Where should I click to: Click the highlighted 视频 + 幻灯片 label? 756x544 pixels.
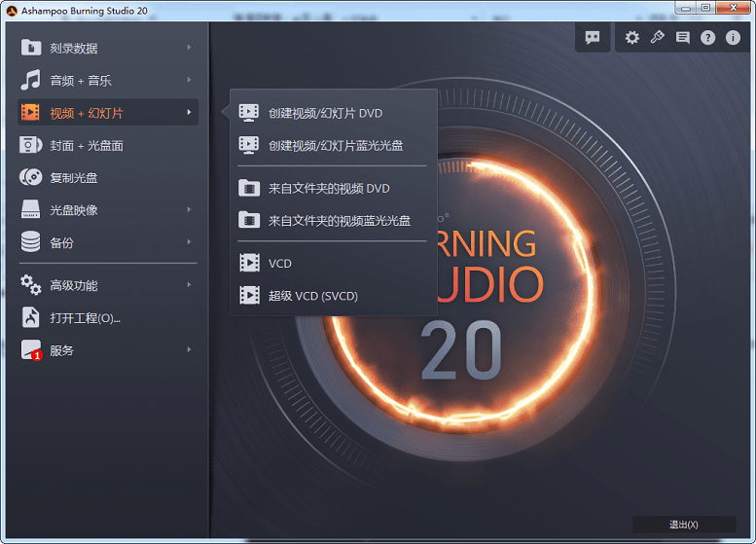coord(87,113)
